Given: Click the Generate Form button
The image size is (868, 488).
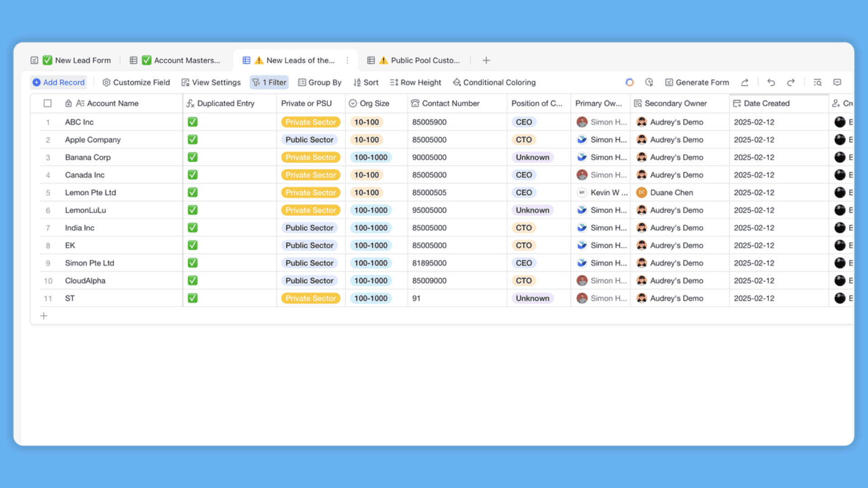Looking at the screenshot, I should click(697, 82).
